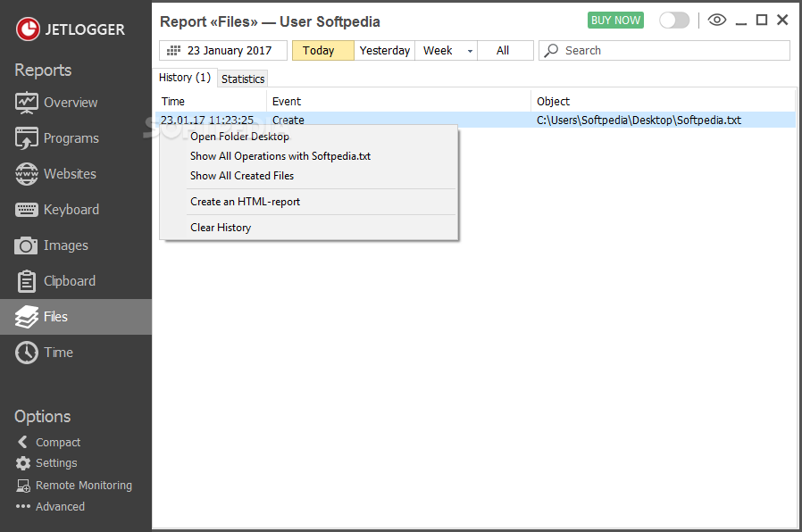The height and width of the screenshot is (532, 802).
Task: Select the Today filter button
Action: [x=322, y=50]
